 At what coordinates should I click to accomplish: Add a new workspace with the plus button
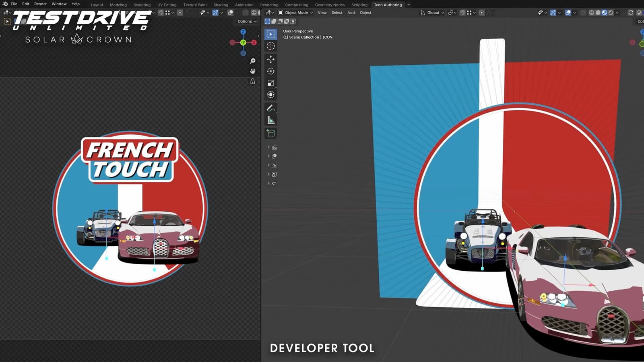tap(409, 5)
